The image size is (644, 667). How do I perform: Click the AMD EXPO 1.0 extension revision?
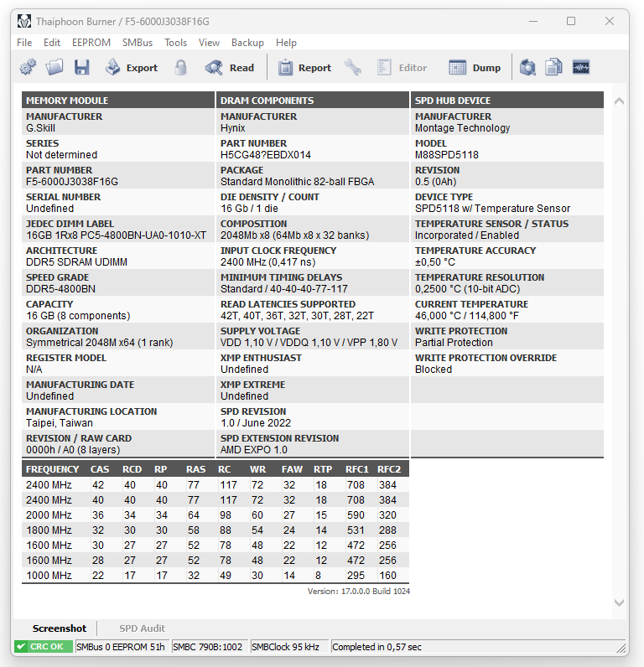coord(254,450)
